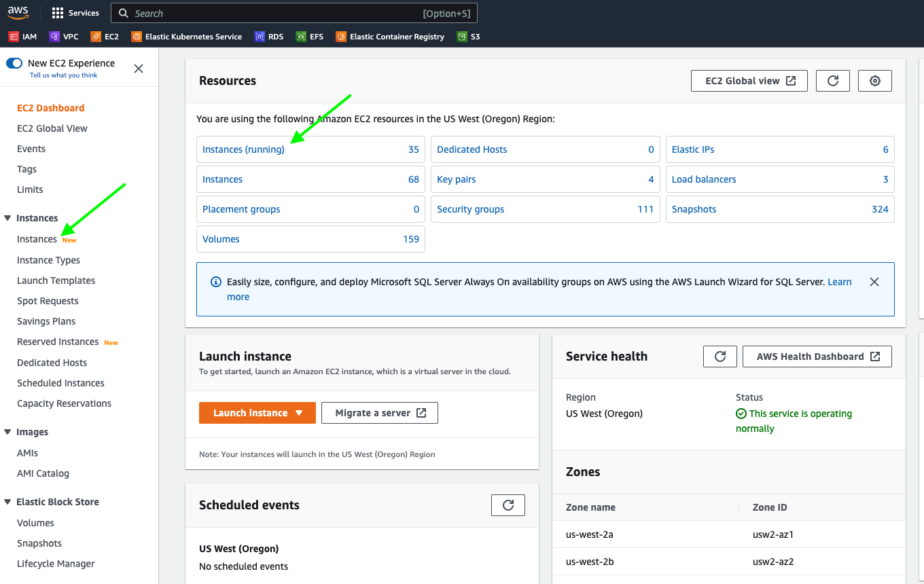Open the IAM shortcut in favorites bar
The height and width of the screenshot is (584, 924).
point(22,37)
